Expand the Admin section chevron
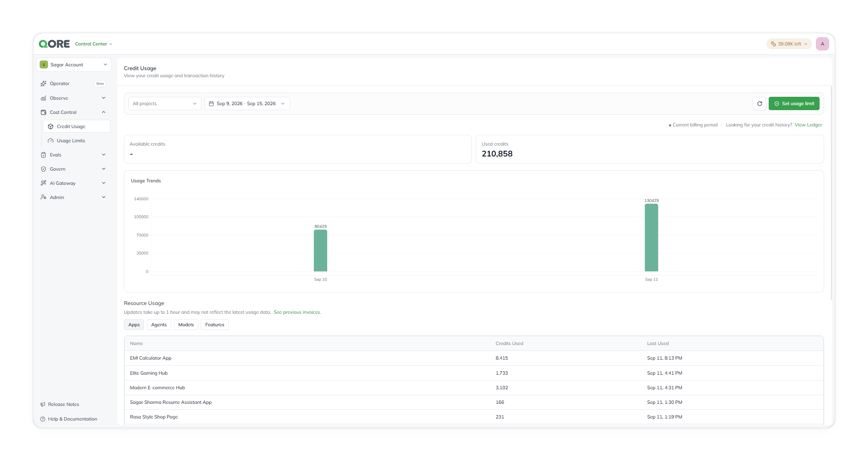This screenshot has height=461, width=868. (x=104, y=197)
